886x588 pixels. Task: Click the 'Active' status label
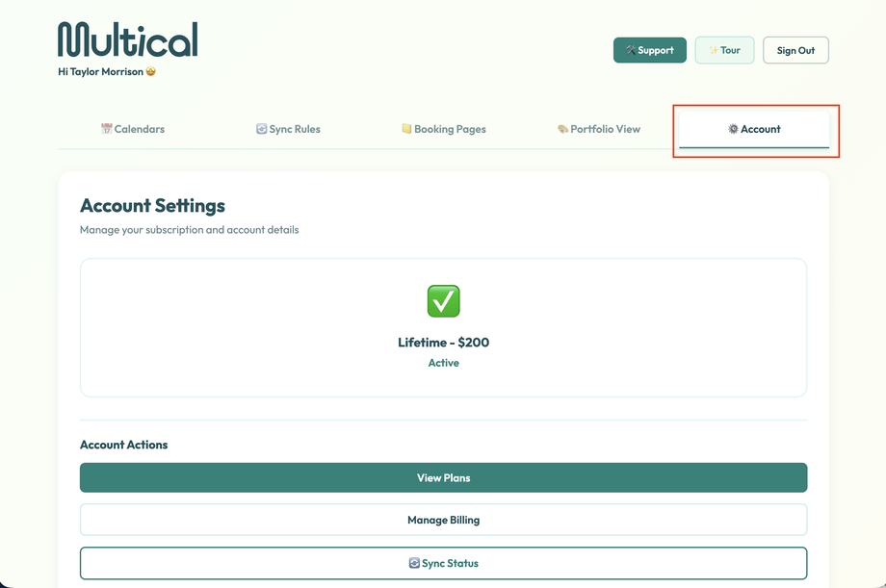pos(444,363)
